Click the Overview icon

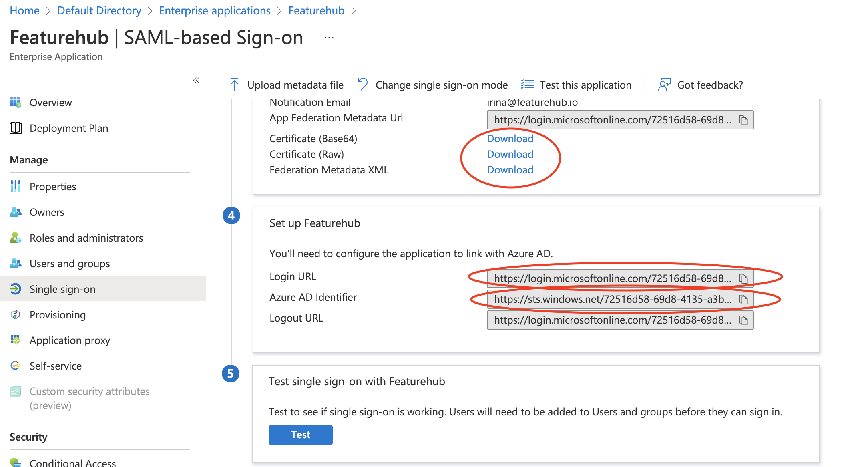[x=15, y=102]
